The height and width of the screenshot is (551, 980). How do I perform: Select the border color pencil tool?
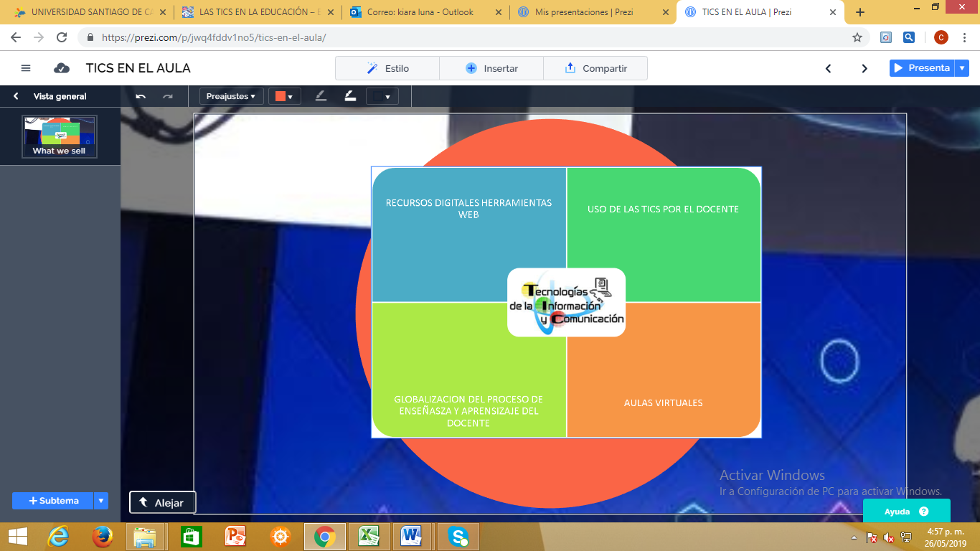pos(321,96)
